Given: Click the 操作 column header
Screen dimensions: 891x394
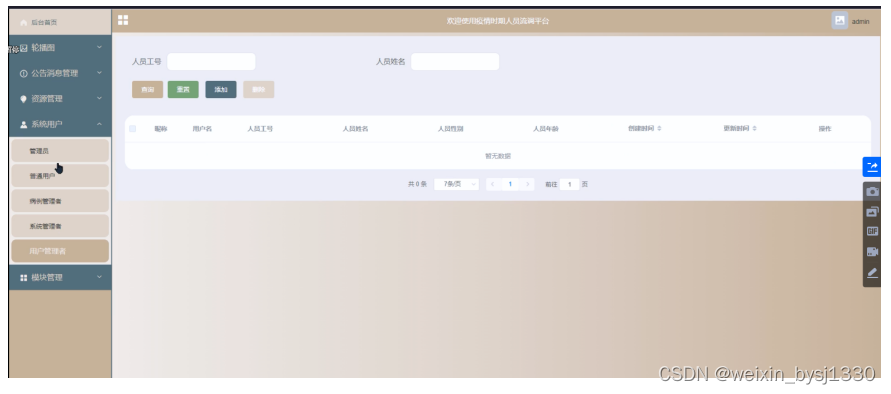Looking at the screenshot, I should tap(825, 129).
